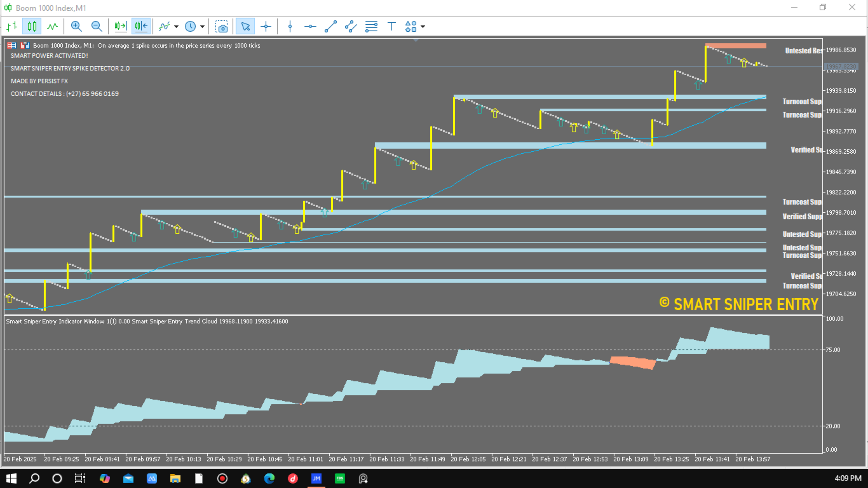Click the Smart Sniper Entry indicator window title
The image size is (868, 488).
tap(147, 322)
